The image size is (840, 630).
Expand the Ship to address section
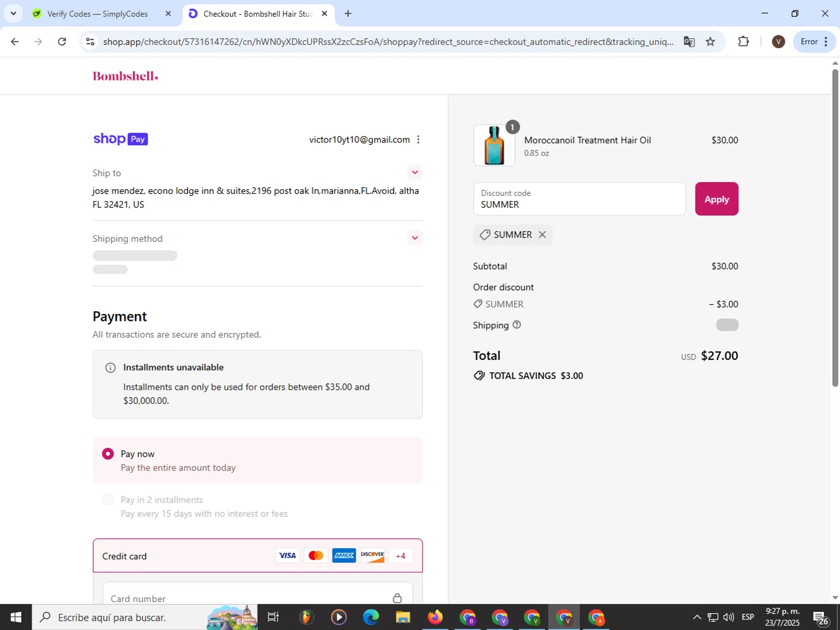414,172
